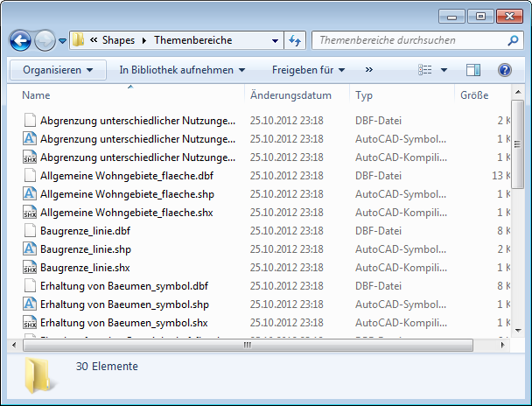
Task: Click the Themenbereiche durchsuchen search field
Action: tap(407, 40)
